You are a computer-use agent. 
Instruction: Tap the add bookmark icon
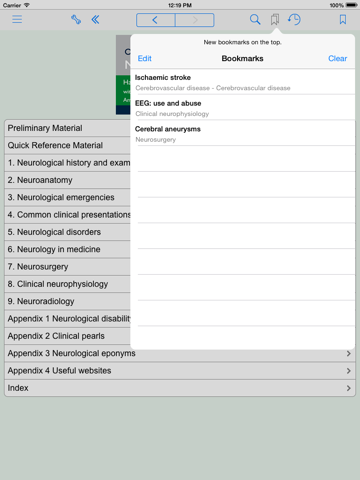343,20
